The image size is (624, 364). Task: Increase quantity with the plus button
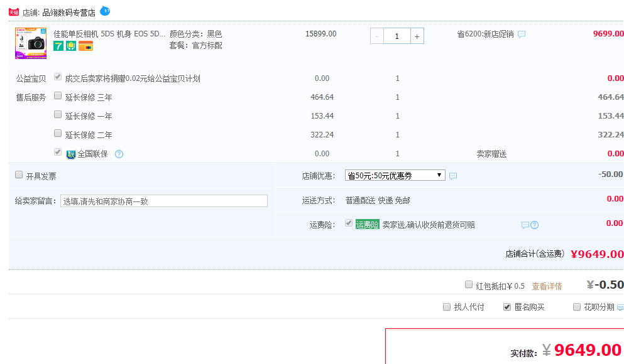tap(417, 36)
